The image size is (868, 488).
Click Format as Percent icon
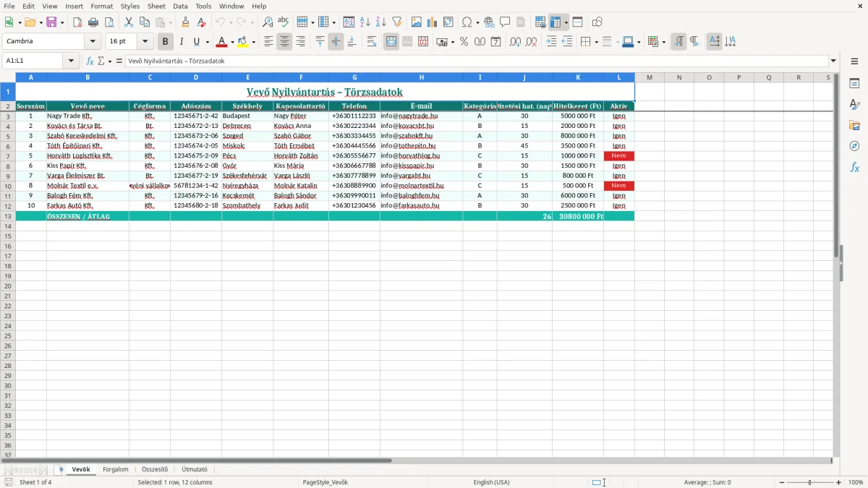coord(464,42)
